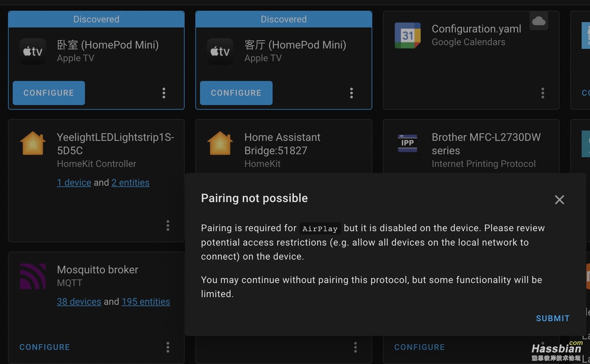Click the Discovered banner on 卧室 card
This screenshot has width=590, height=364.
click(96, 19)
